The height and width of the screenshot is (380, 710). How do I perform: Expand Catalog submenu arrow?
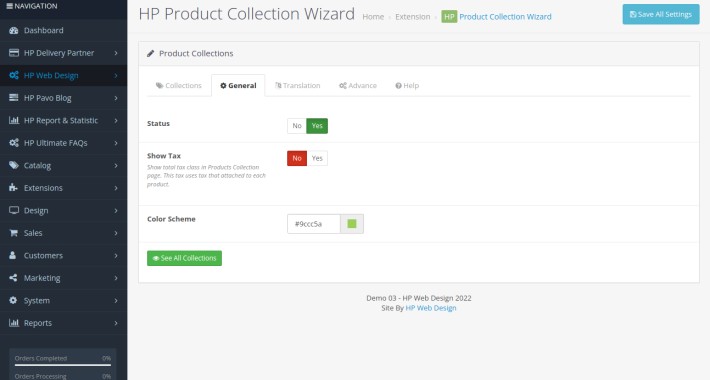(116, 165)
